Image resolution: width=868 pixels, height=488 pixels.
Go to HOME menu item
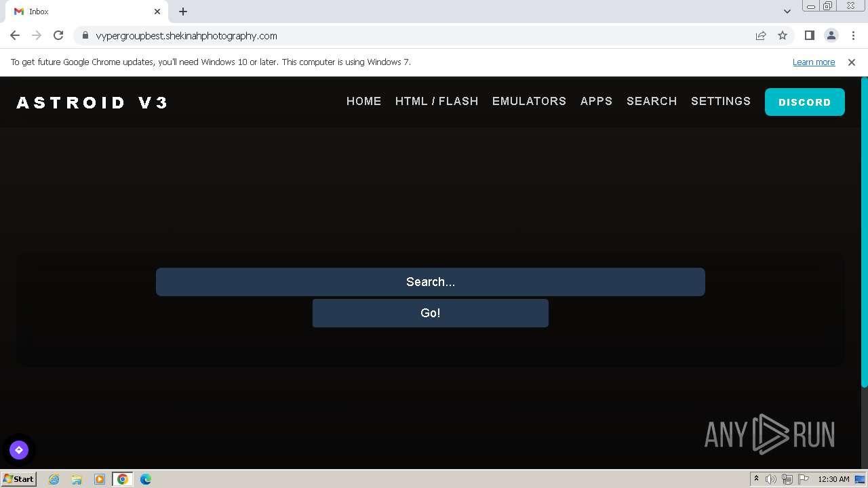coord(364,101)
